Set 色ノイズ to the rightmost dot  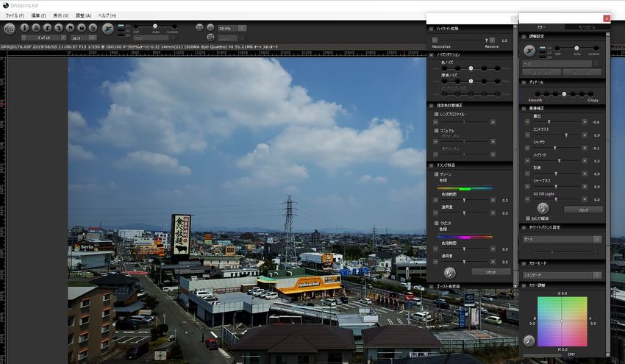(x=497, y=68)
